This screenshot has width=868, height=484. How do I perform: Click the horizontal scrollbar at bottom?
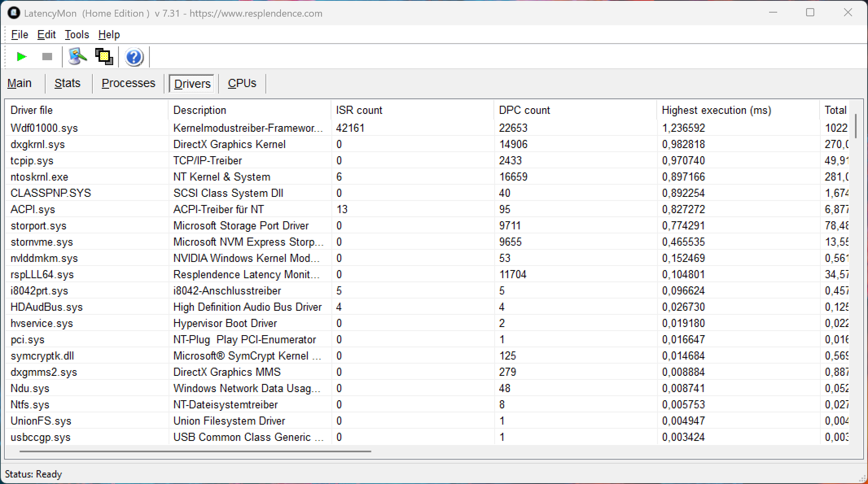pos(195,451)
